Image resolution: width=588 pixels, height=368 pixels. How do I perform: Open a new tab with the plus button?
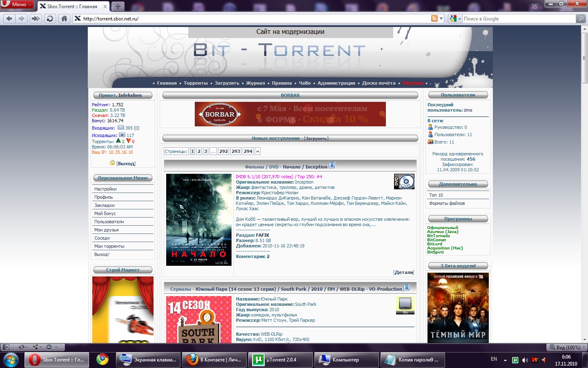coord(118,6)
